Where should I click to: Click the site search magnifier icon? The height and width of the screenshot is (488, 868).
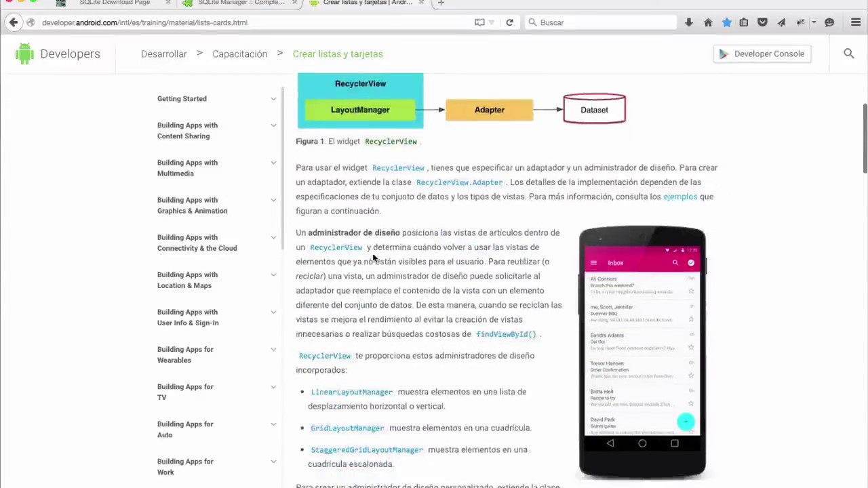849,54
